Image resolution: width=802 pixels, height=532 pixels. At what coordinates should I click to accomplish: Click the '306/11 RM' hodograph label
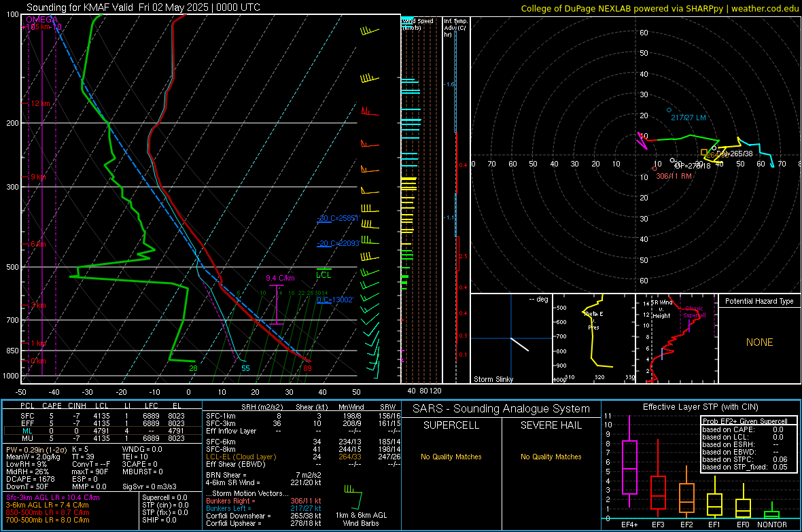pos(674,176)
